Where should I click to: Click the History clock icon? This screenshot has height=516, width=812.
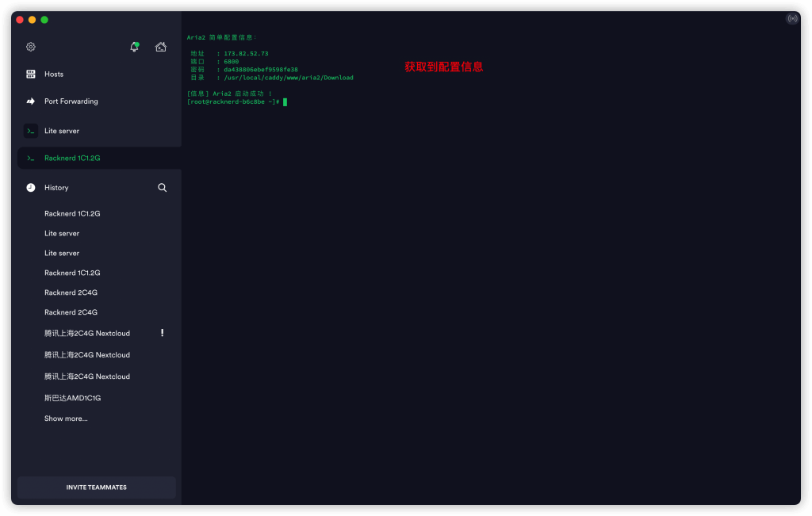click(31, 188)
